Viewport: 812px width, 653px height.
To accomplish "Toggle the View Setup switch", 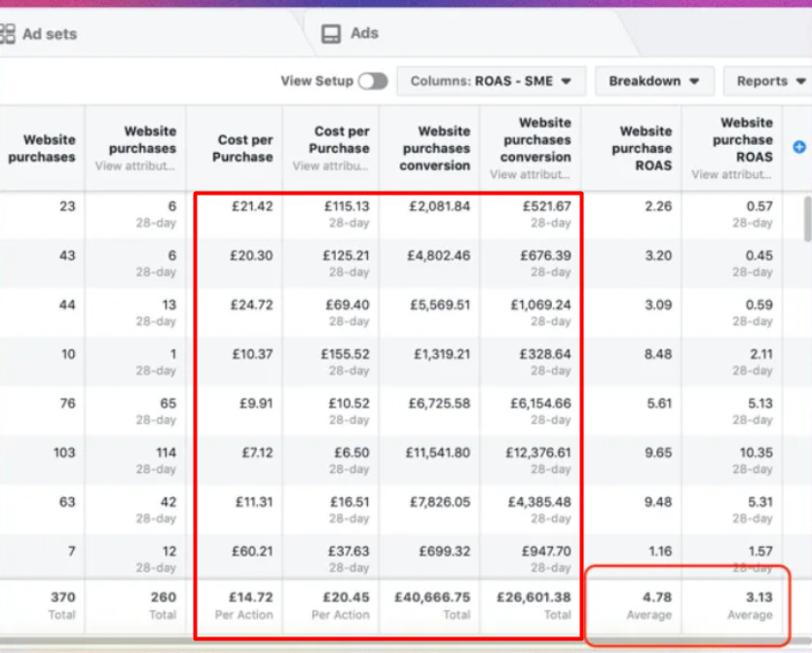I will [x=372, y=82].
